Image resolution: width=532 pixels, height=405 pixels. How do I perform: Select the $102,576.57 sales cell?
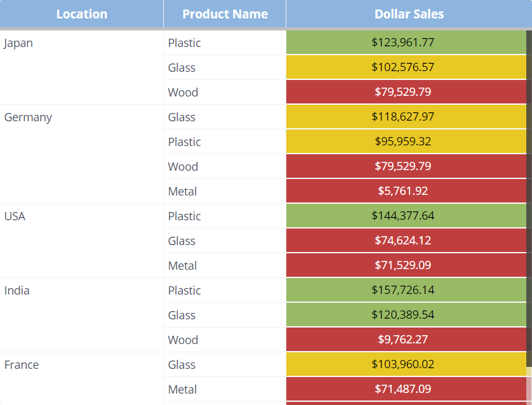click(406, 67)
